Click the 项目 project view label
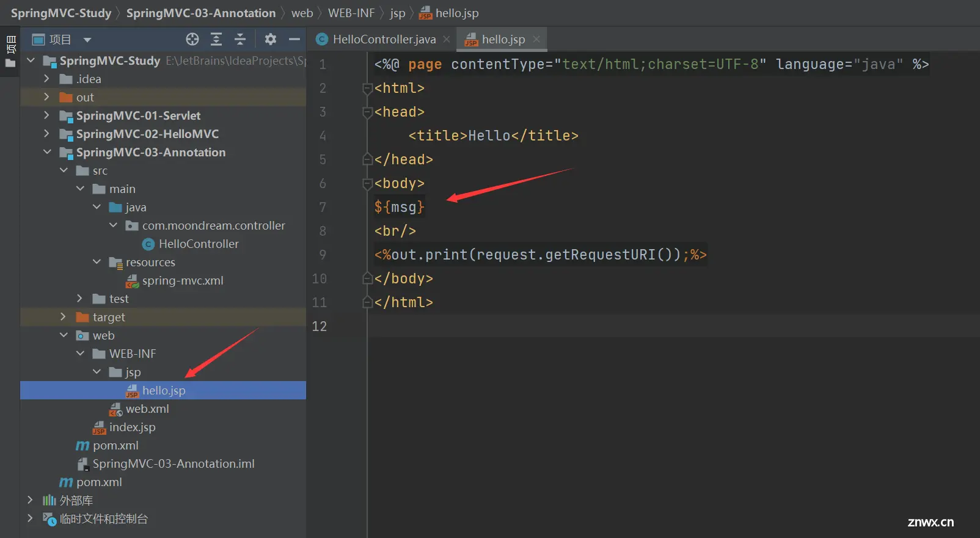 [60, 40]
